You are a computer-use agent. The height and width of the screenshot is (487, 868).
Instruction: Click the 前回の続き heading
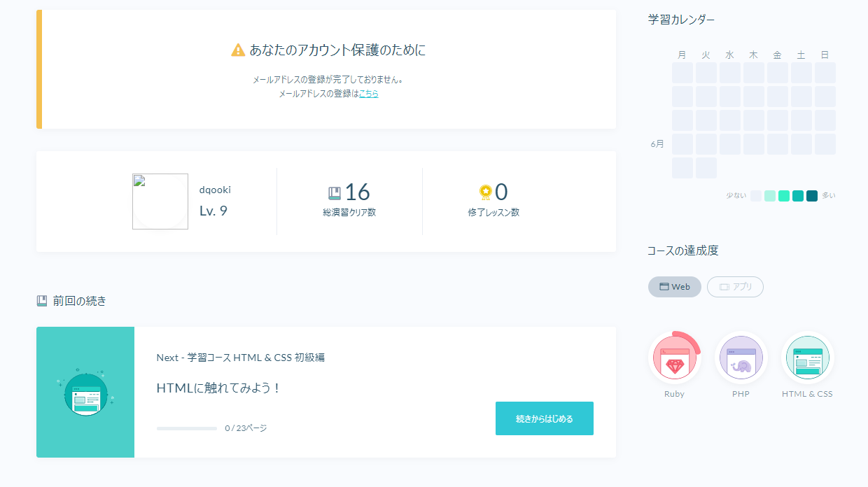(x=80, y=301)
